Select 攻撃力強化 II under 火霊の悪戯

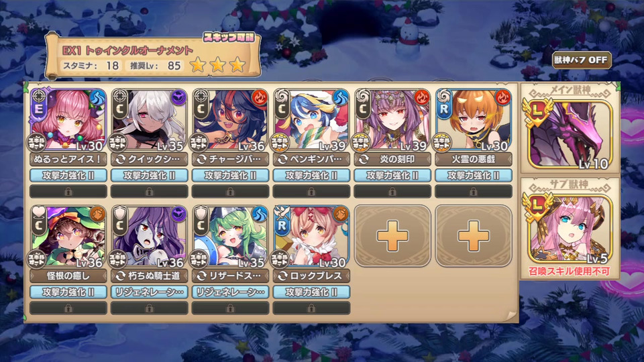click(x=473, y=176)
